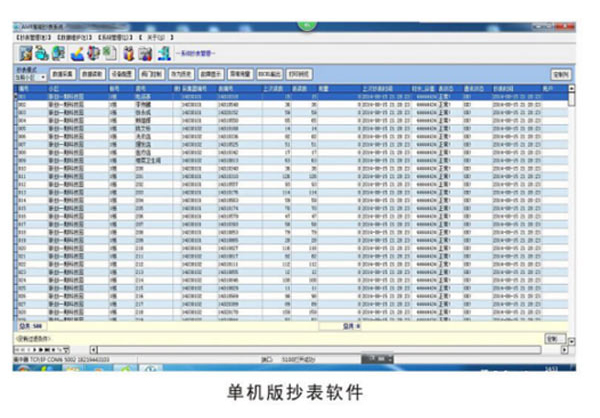
Task: Click the globe and printer toolbar icon
Action: (x=43, y=53)
